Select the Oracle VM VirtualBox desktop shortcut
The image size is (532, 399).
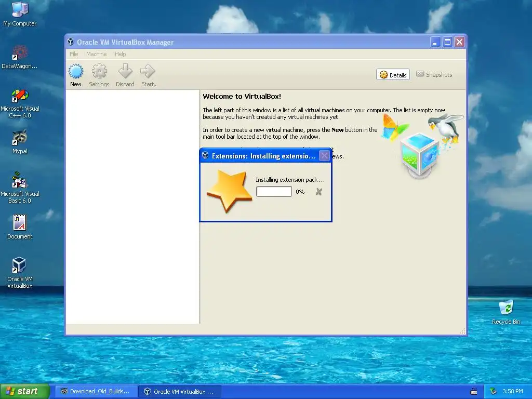click(x=20, y=273)
